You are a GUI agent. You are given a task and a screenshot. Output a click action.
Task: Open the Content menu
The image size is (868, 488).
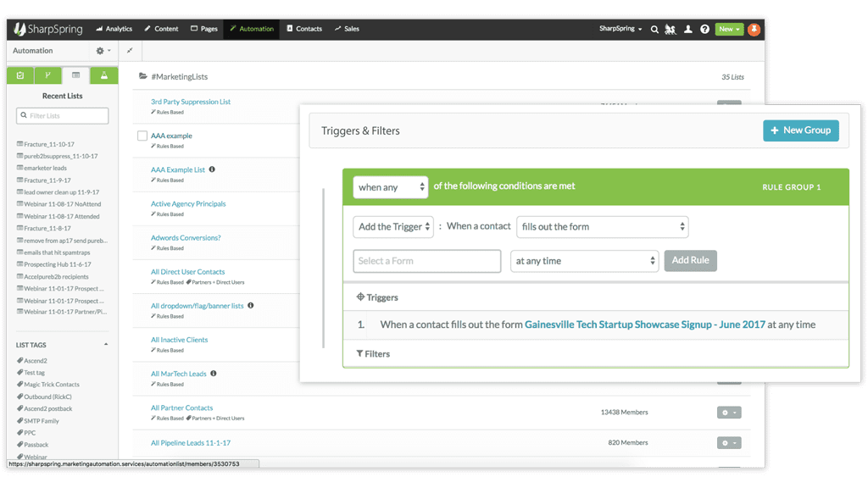coord(162,29)
